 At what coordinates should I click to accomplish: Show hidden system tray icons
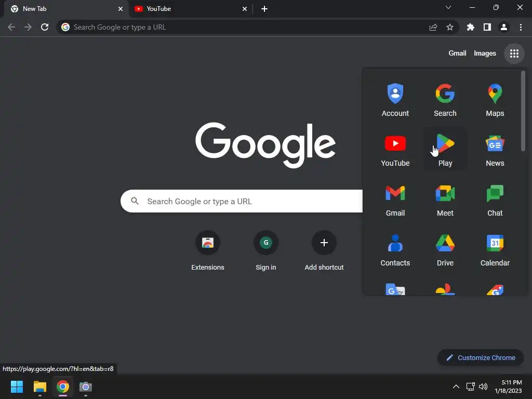pos(456,387)
